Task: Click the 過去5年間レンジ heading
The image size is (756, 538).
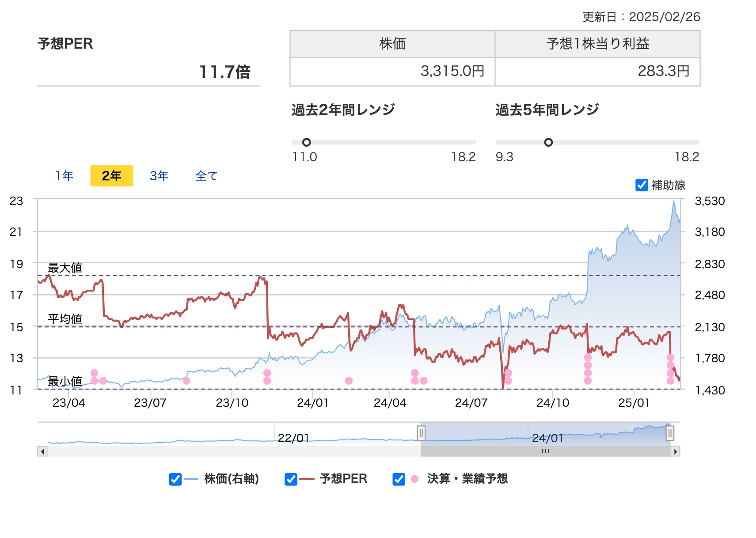Action: pos(547,110)
